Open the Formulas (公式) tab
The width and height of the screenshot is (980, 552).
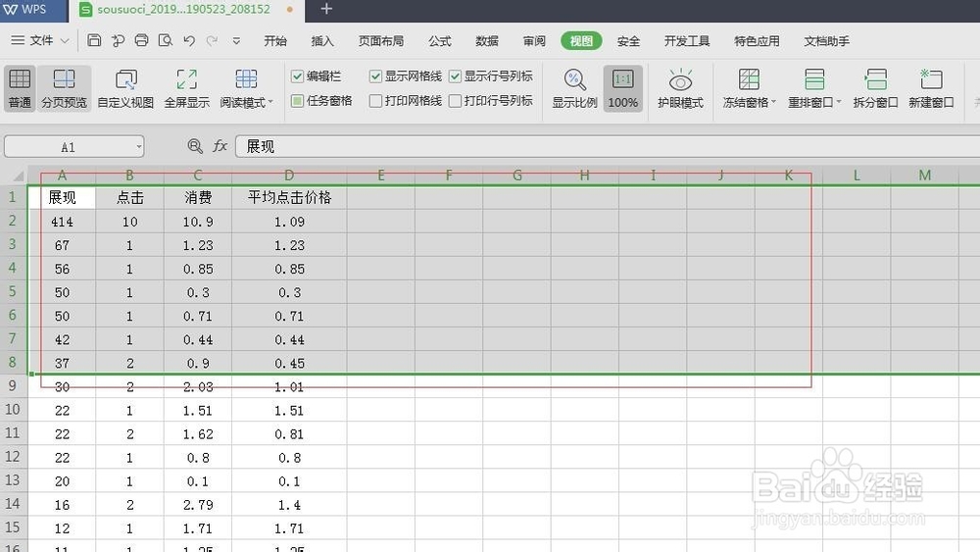(439, 41)
